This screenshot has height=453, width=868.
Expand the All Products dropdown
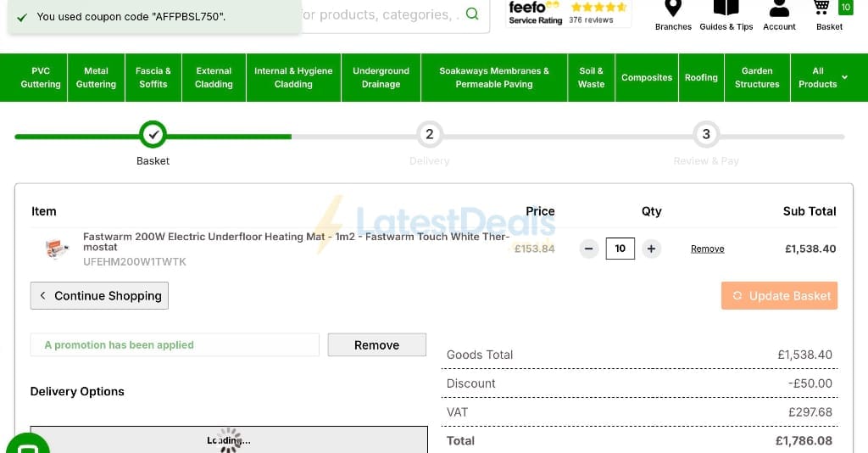coord(822,77)
